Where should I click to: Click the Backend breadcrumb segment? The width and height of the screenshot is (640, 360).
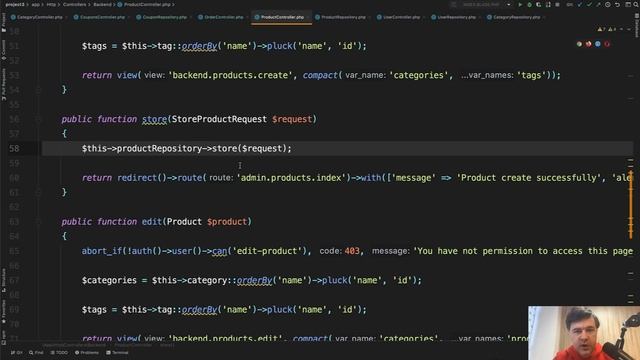[102, 4]
